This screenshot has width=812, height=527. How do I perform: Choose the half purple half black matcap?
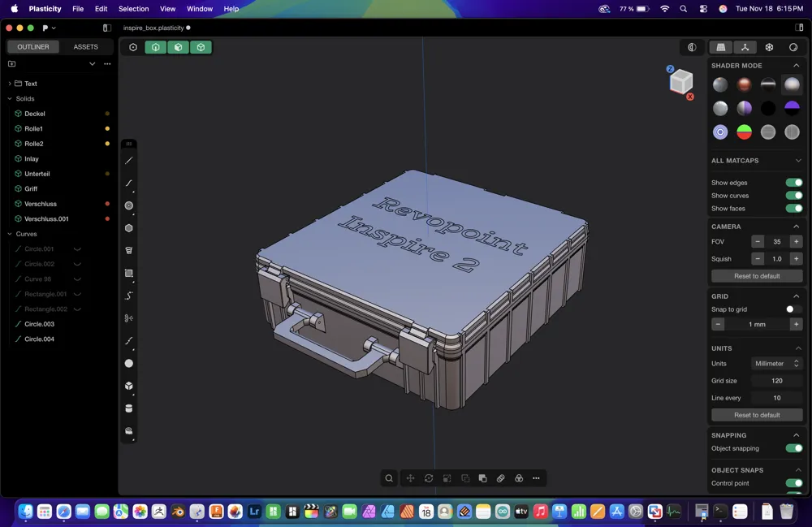click(792, 108)
